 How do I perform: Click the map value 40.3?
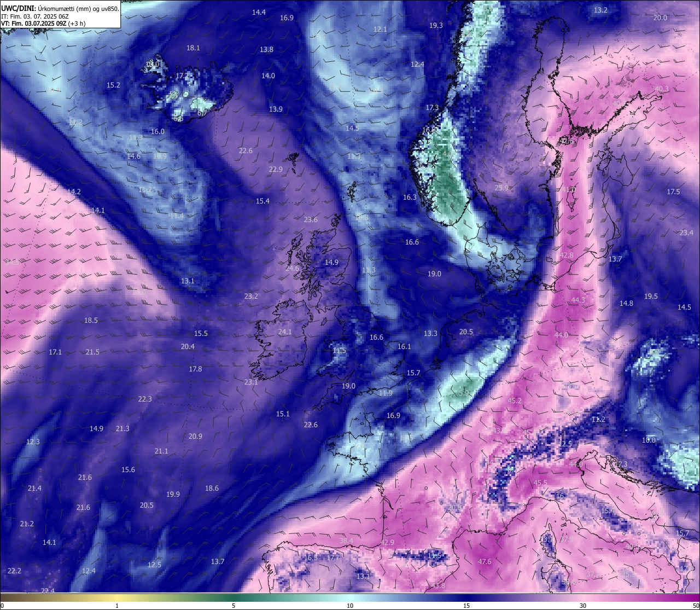pos(662,89)
